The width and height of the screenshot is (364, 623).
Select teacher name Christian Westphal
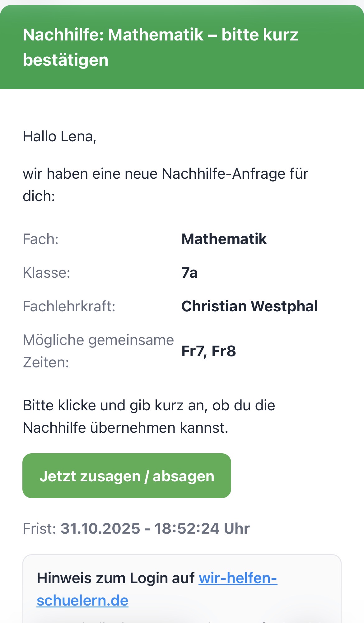click(x=250, y=306)
